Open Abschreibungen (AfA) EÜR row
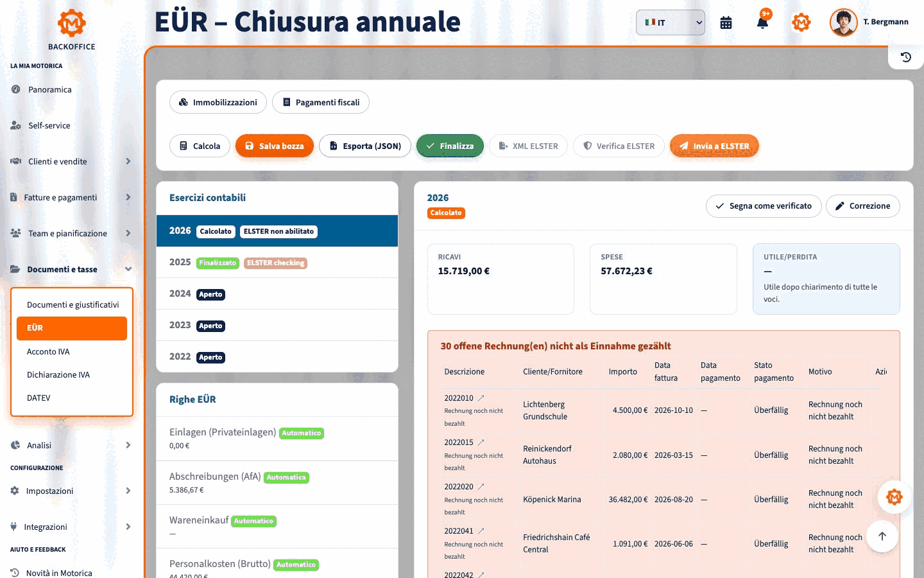Screen dimensions: 924x578 (277, 483)
